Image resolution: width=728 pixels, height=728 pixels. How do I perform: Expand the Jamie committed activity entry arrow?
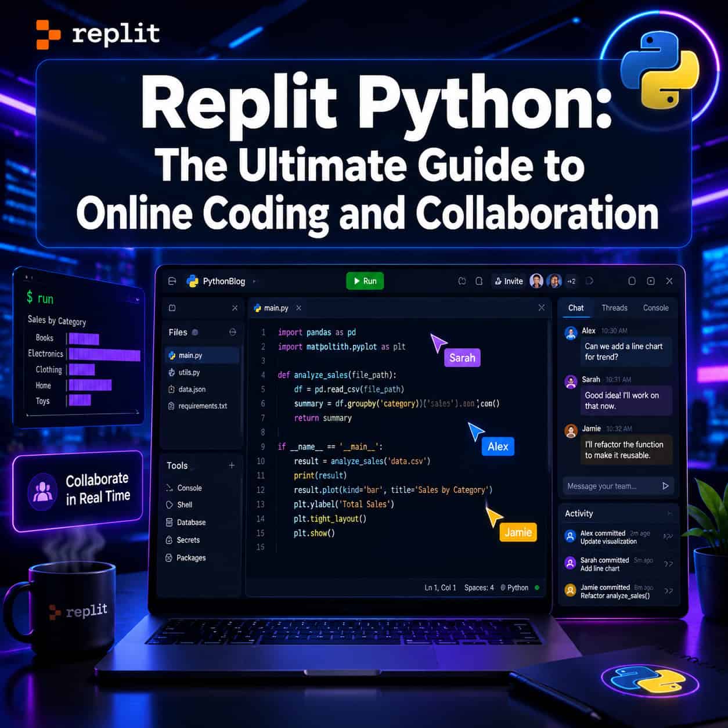(x=668, y=591)
